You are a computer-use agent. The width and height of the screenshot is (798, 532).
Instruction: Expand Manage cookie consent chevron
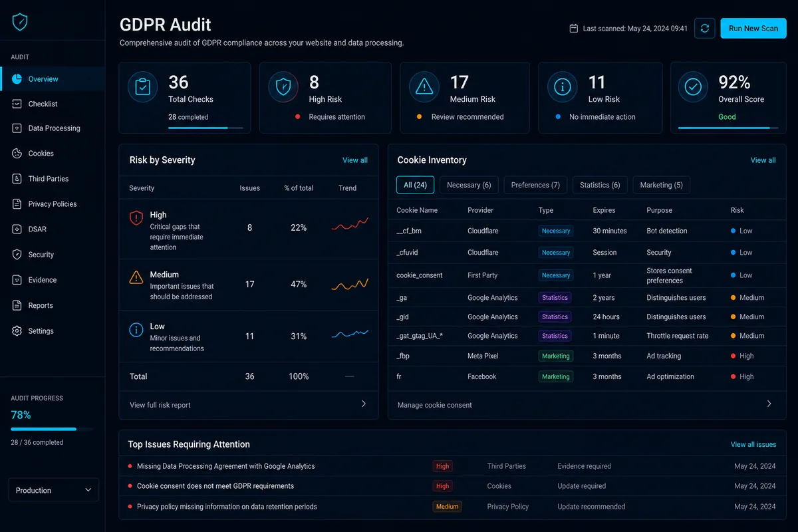click(x=769, y=404)
